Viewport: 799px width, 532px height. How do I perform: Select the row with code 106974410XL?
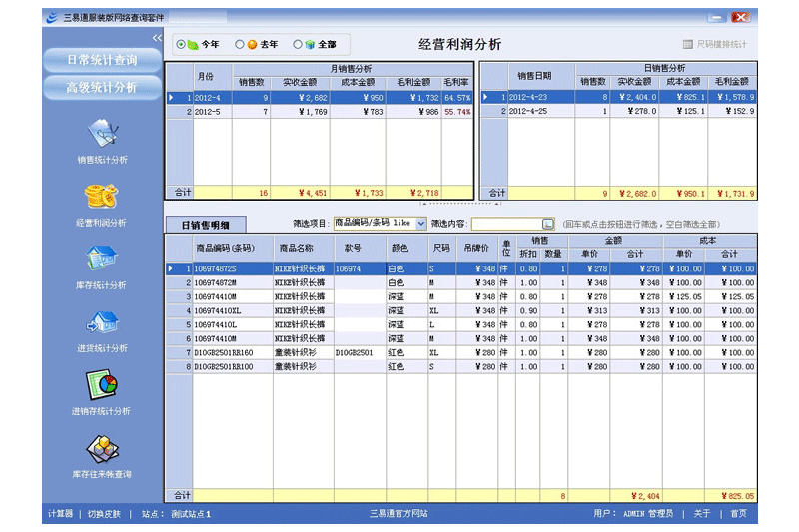coord(461,310)
